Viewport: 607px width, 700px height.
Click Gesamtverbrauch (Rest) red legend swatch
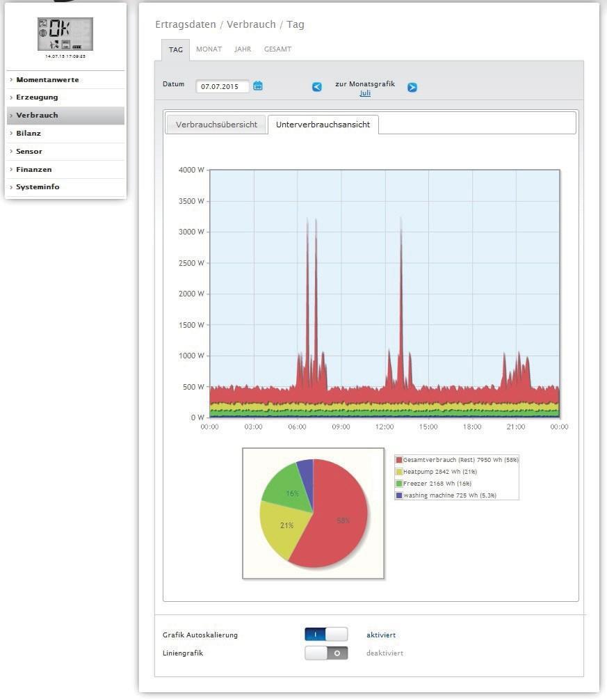399,460
